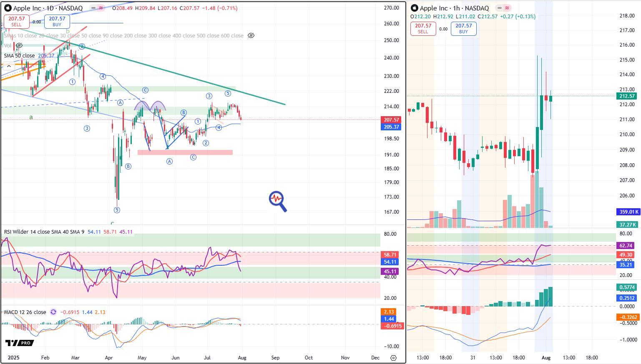
Task: Click the pink wave data-mode icon on the daily chart
Action: (x=101, y=8)
